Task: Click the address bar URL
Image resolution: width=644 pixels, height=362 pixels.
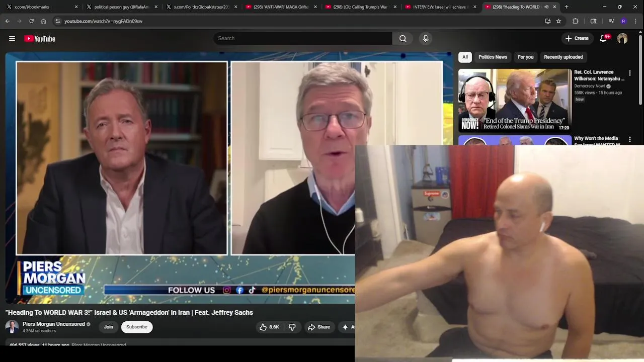Action: [x=103, y=21]
